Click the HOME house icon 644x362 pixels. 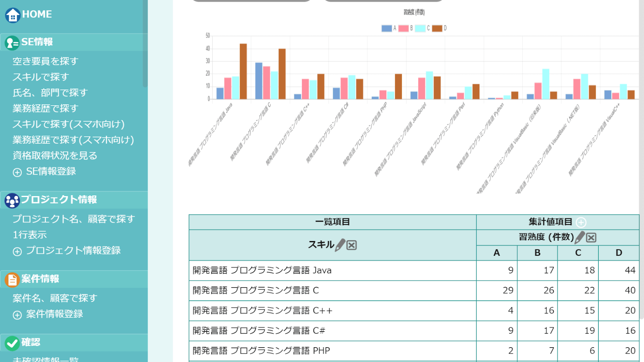13,15
